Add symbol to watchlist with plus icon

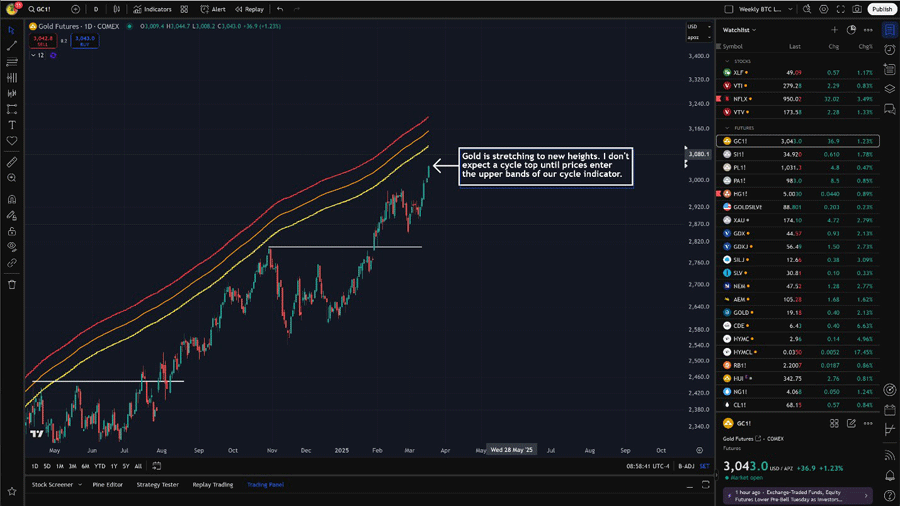click(835, 30)
